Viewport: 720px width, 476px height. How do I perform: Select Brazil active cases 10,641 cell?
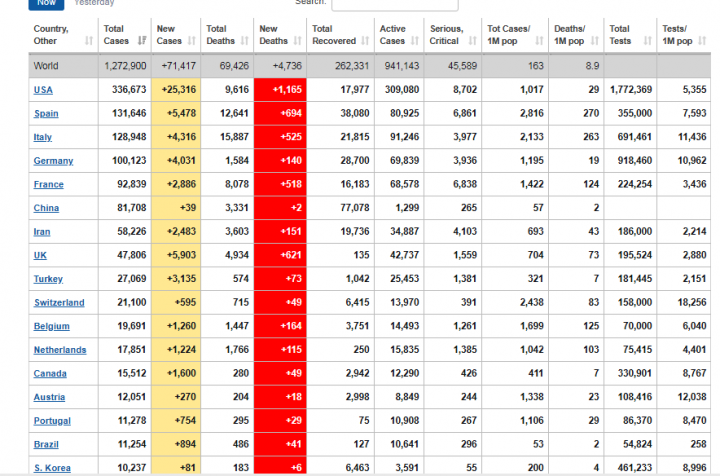click(399, 444)
